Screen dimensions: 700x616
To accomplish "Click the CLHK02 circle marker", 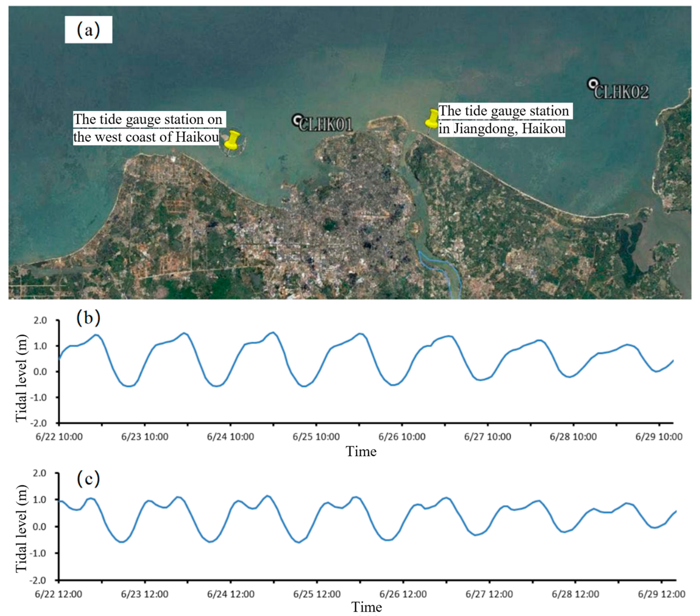I will click(593, 83).
